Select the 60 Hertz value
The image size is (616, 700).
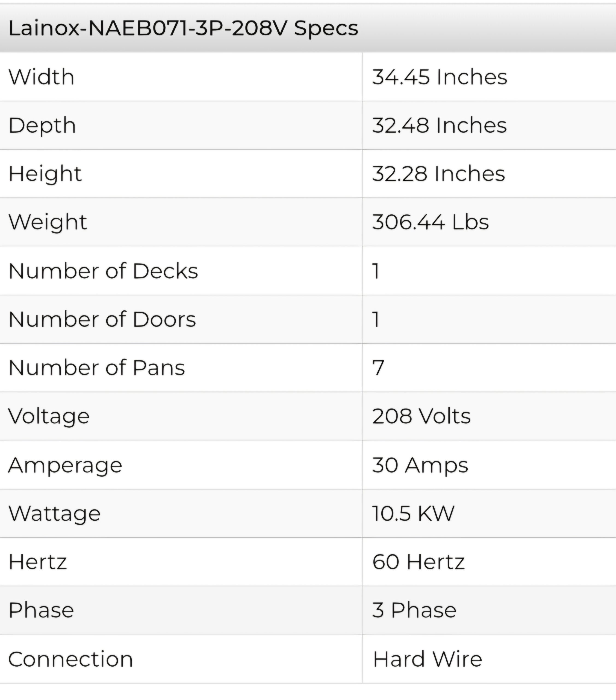(418, 562)
